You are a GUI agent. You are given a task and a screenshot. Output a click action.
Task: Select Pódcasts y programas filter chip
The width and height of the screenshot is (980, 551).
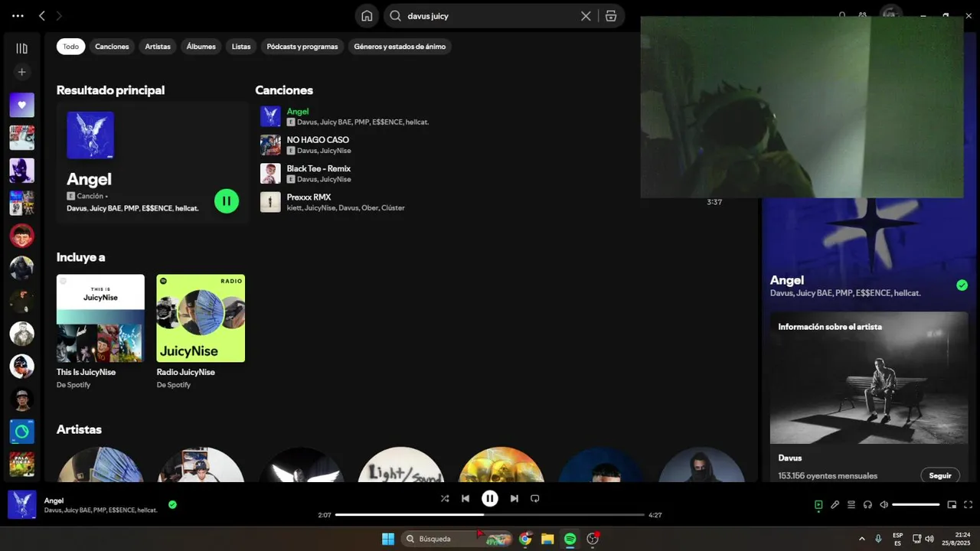click(x=302, y=47)
